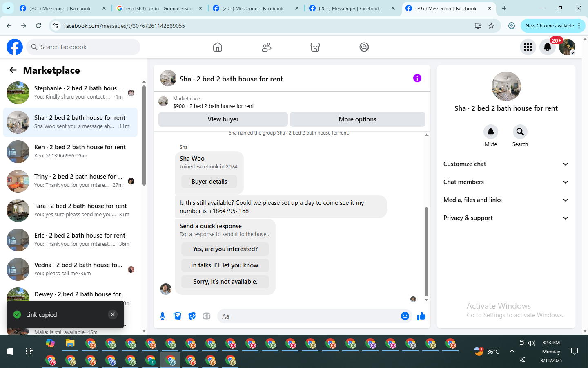Show hidden system tray icons

tap(512, 351)
